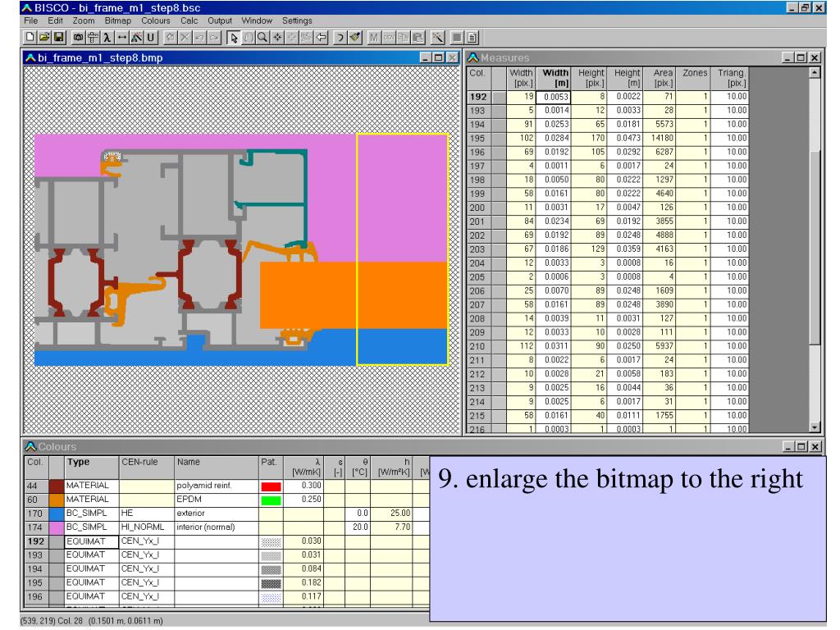Click the Name column header in Colours
The height and width of the screenshot is (630, 840).
(217, 468)
